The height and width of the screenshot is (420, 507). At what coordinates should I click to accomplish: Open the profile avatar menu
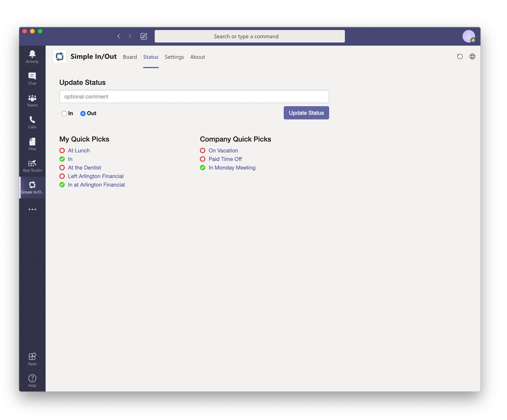(x=468, y=36)
